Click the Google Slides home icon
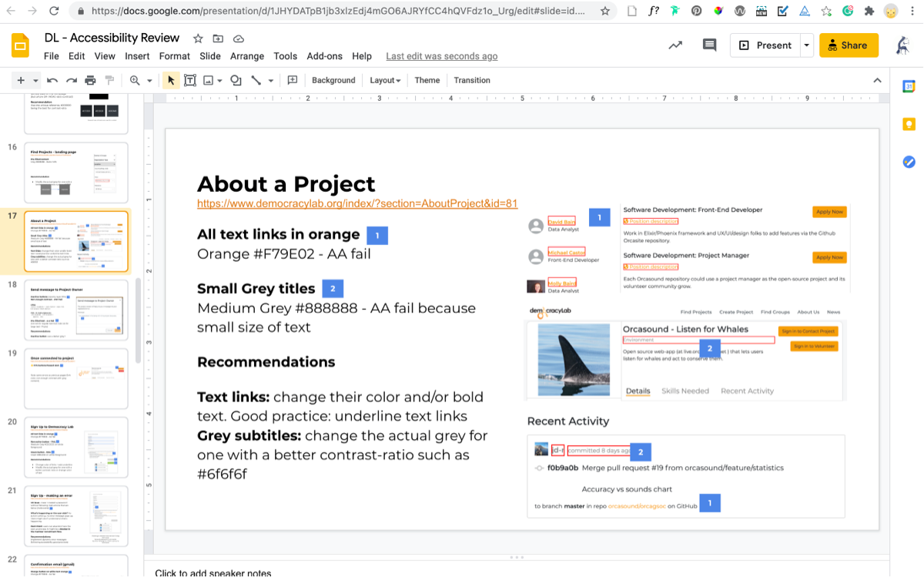Viewport: 924px width, 577px height. click(20, 45)
